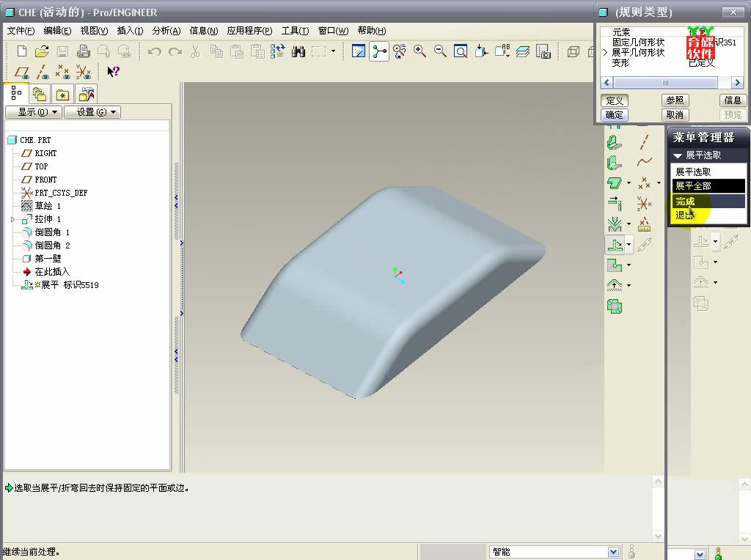Click the 参照 button in dialog
Viewport: 751px width, 560px height.
(x=675, y=100)
